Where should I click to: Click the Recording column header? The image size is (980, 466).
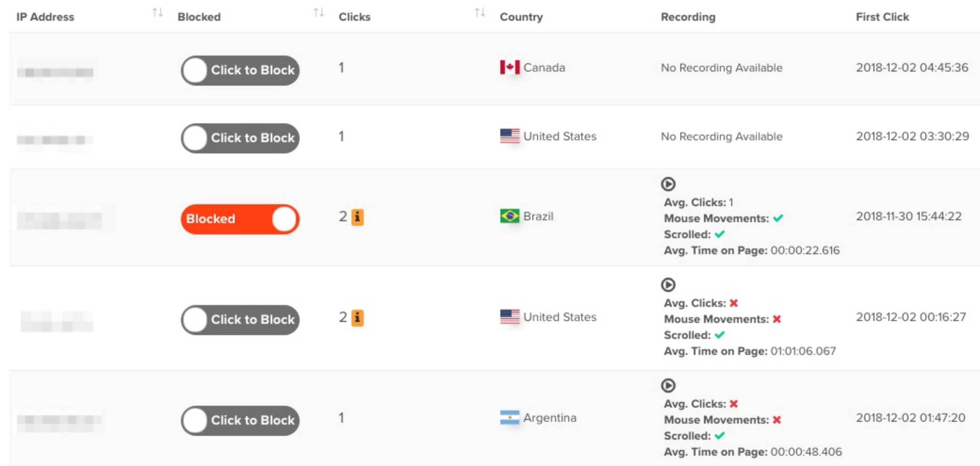pyautogui.click(x=688, y=17)
